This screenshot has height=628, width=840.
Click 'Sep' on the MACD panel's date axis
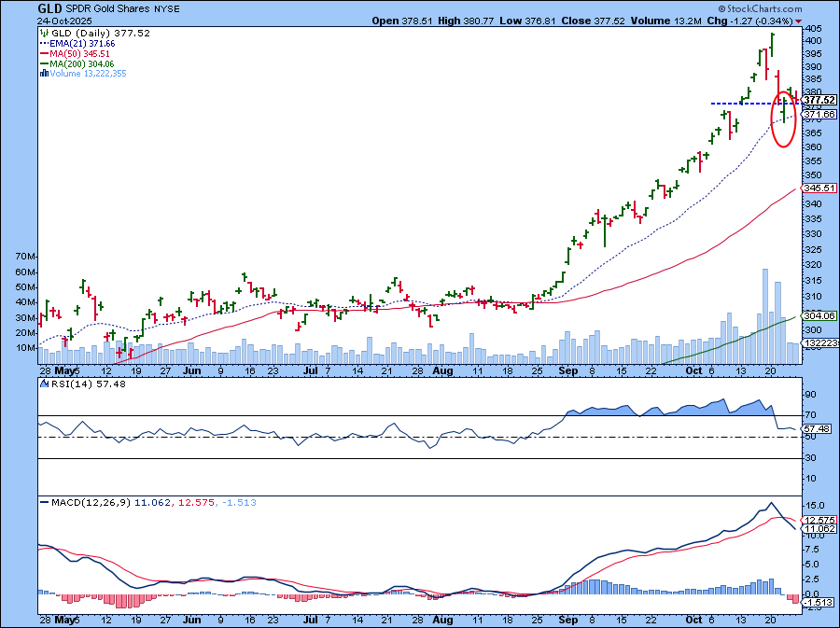[x=567, y=620]
